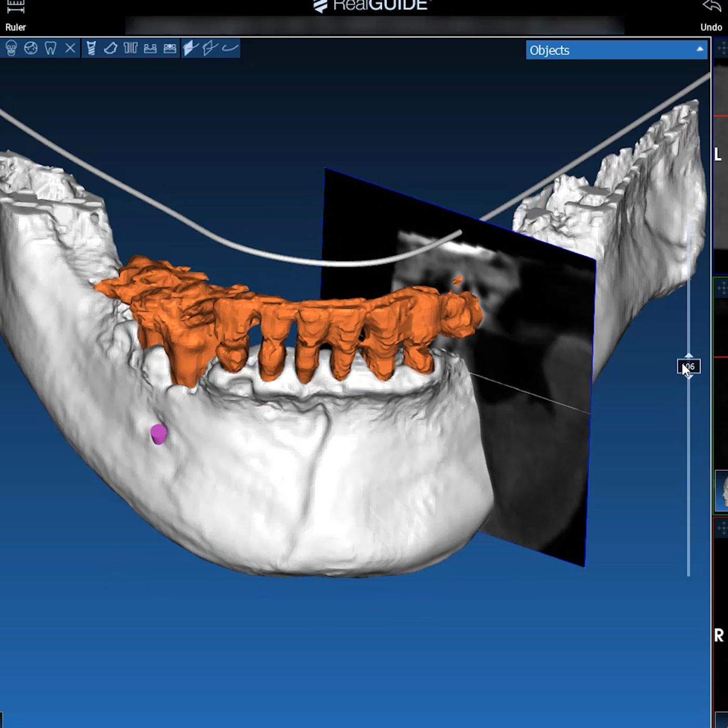Toggle the filled cross-section plane icon

(x=191, y=48)
